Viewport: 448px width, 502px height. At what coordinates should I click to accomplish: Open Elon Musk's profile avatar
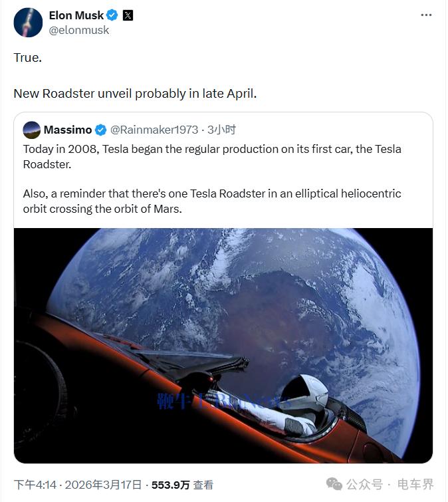[28, 22]
